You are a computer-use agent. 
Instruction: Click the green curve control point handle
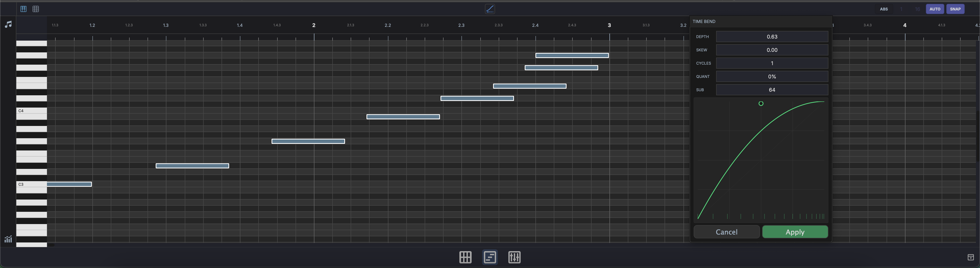tap(761, 103)
